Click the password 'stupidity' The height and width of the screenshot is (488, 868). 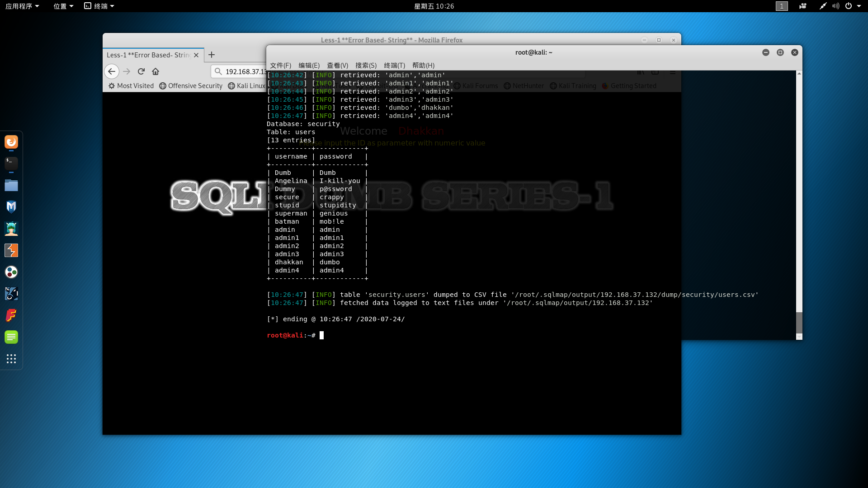[338, 205]
